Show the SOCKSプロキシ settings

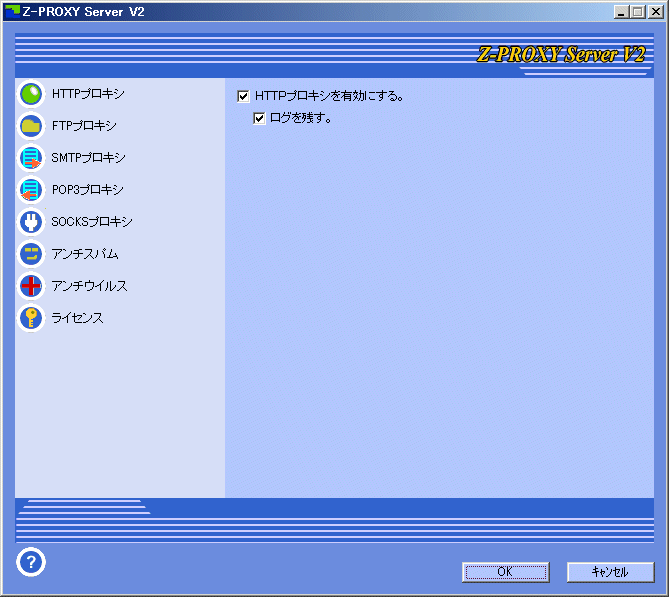[x=92, y=222]
